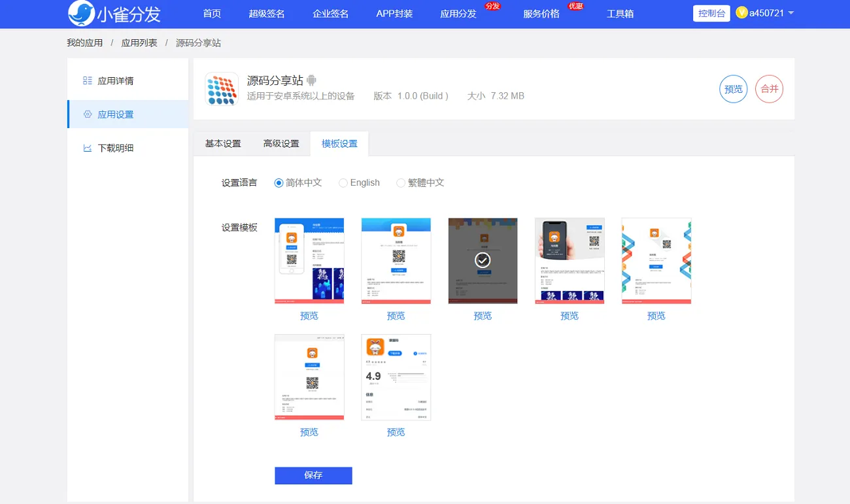Select the 简体中文 language radio button
This screenshot has height=504, width=850.
[279, 183]
